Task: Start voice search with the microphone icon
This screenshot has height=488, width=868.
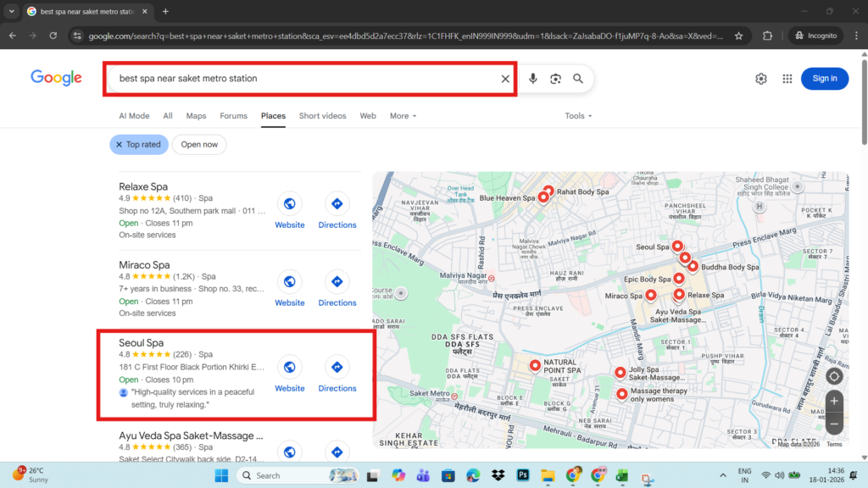Action: click(532, 78)
